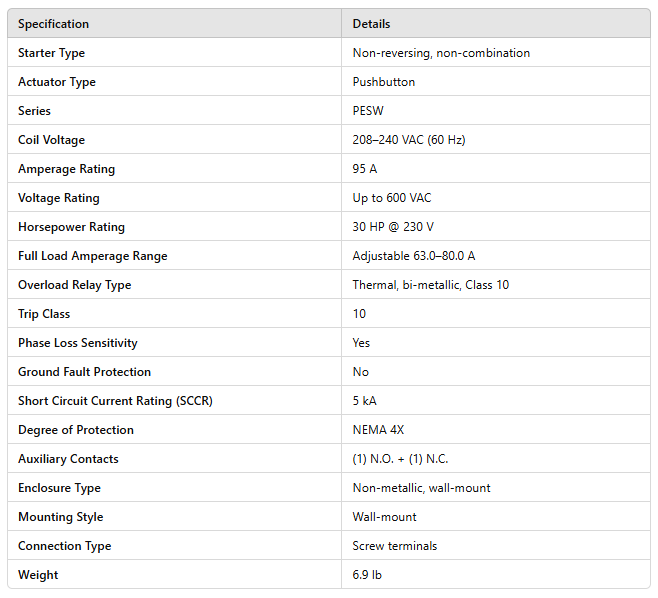This screenshot has width=658, height=598.
Task: Click the Details column header
Action: tap(371, 24)
